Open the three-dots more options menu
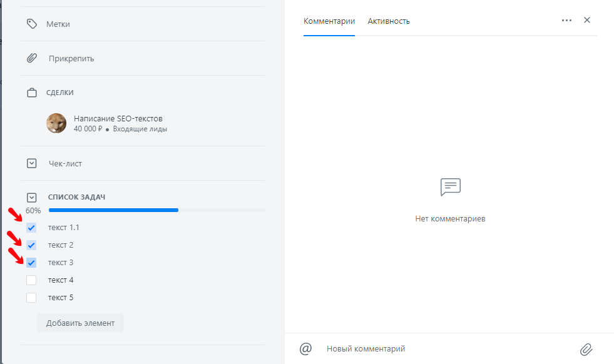Screen dimensions: 614x364 point(566,21)
